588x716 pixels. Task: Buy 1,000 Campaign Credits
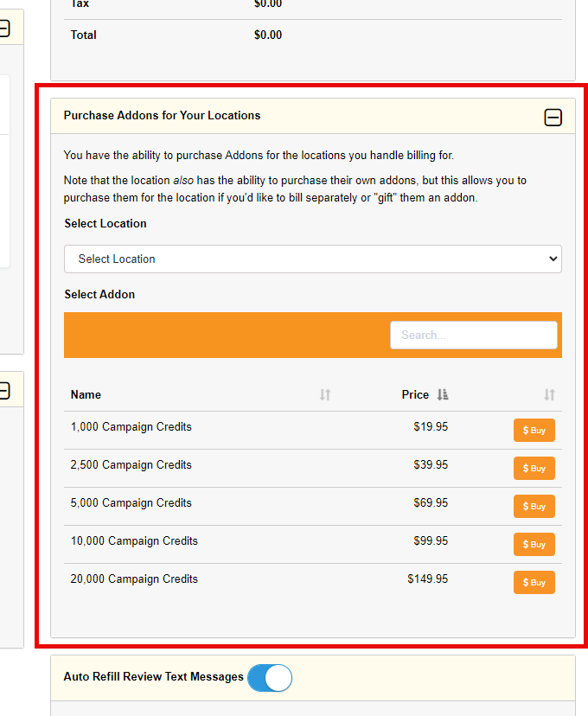point(534,430)
